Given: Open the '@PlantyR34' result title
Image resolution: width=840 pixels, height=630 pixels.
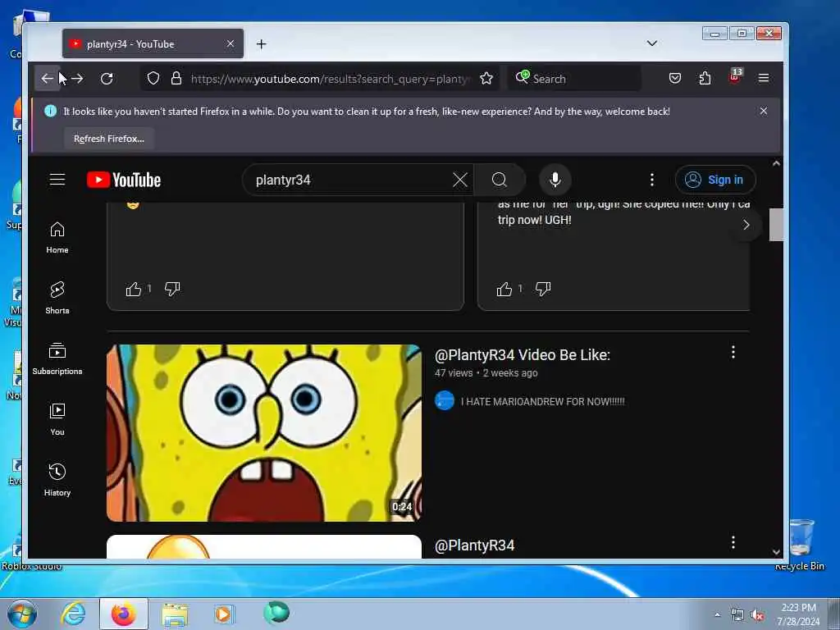Looking at the screenshot, I should pyautogui.click(x=475, y=546).
